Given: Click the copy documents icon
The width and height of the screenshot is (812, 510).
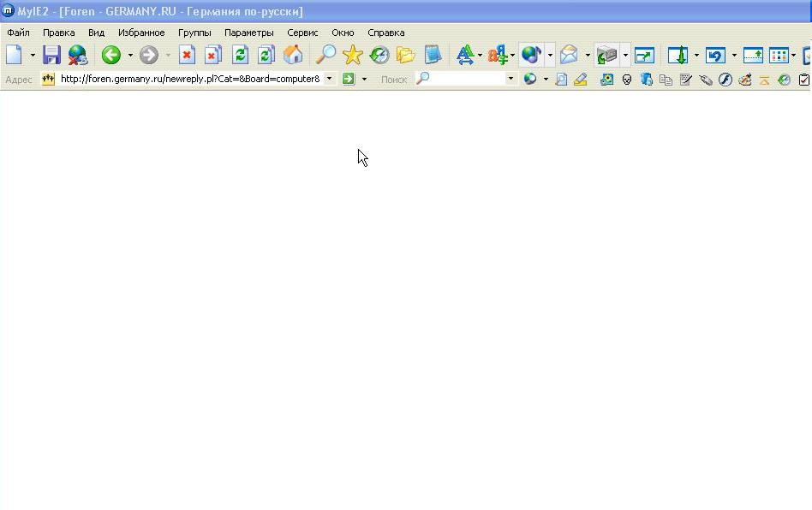Looking at the screenshot, I should click(x=666, y=80).
